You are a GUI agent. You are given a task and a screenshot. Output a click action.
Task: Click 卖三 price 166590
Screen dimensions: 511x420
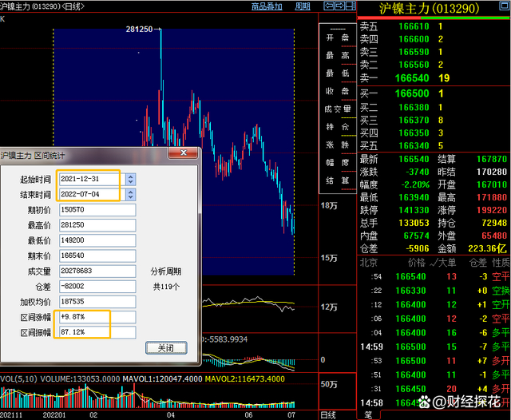pyautogui.click(x=414, y=52)
